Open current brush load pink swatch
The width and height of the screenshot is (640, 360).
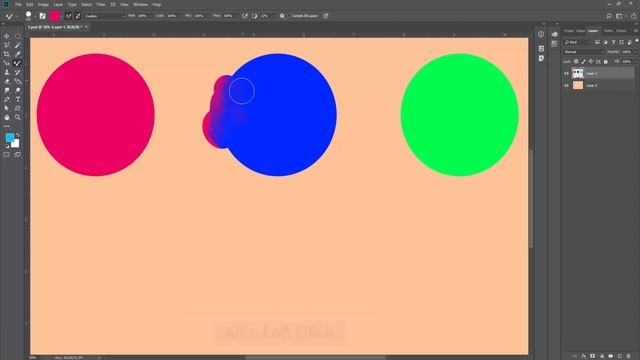click(x=55, y=16)
